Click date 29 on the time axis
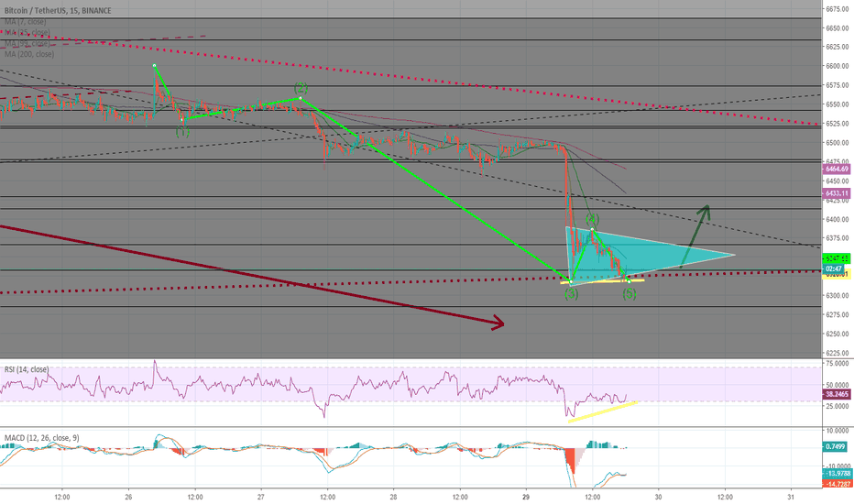This screenshot has height=504, width=854. [526, 497]
